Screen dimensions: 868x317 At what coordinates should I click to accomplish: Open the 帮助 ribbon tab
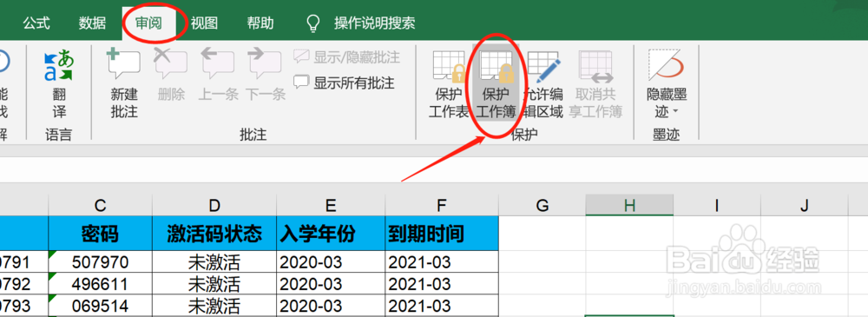pyautogui.click(x=260, y=23)
